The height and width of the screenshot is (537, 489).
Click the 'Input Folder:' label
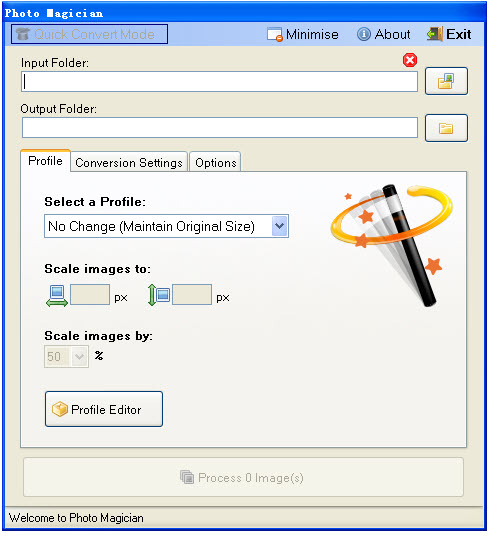(x=55, y=63)
